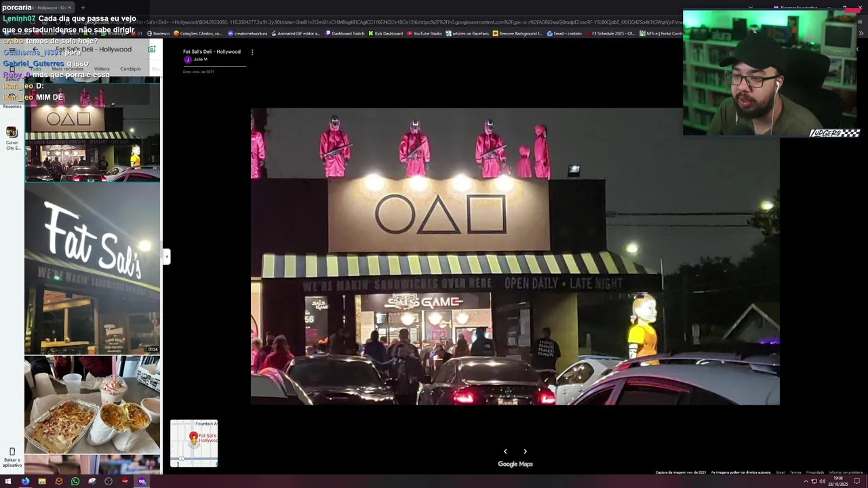Click the Informar um problema footer link
868x488 pixels.
click(846, 472)
